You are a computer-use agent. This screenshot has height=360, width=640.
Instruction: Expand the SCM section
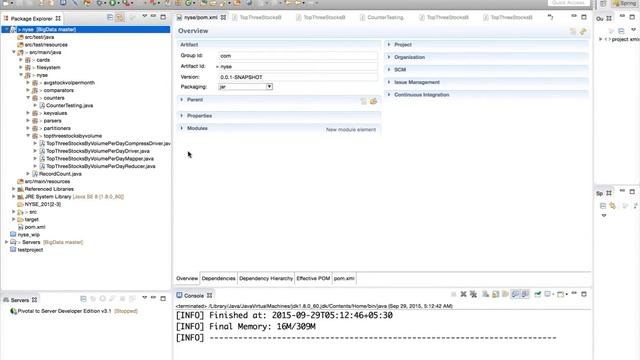click(389, 70)
